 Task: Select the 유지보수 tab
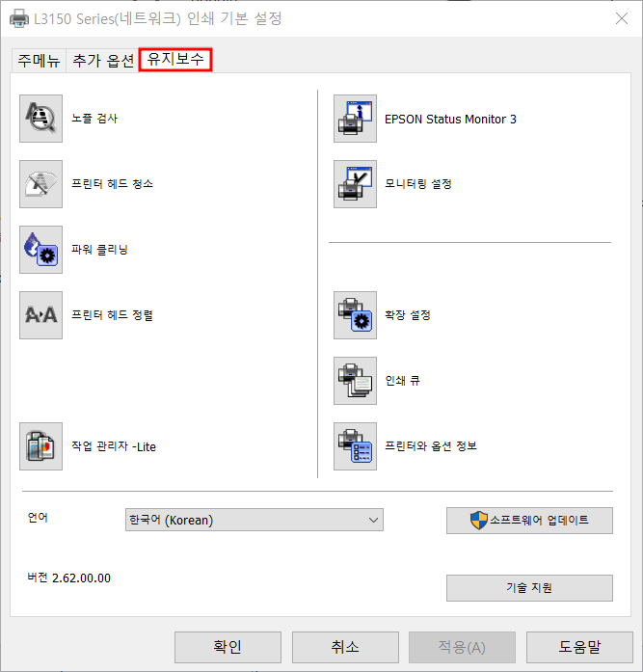[x=175, y=59]
